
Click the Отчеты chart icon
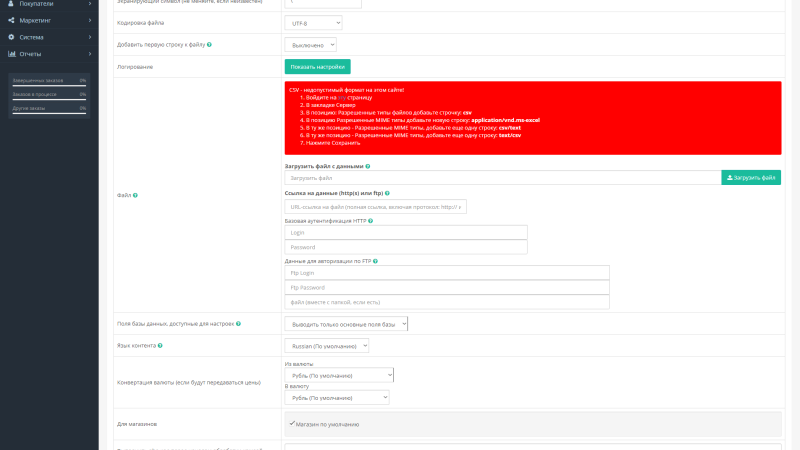pyautogui.click(x=12, y=54)
